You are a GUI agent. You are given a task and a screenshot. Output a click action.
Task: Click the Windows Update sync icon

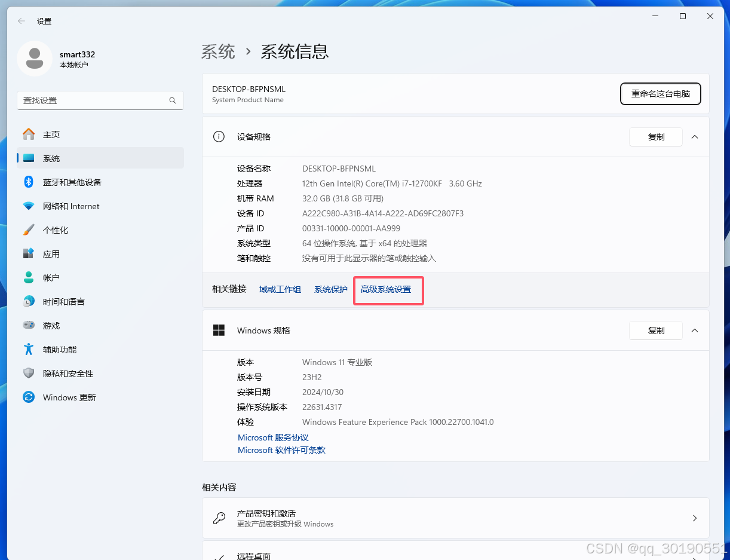pos(29,397)
